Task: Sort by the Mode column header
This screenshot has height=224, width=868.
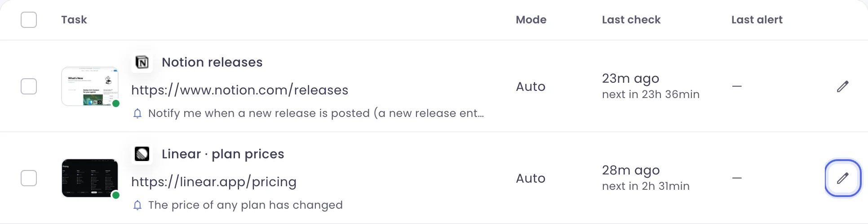Action: [531, 20]
